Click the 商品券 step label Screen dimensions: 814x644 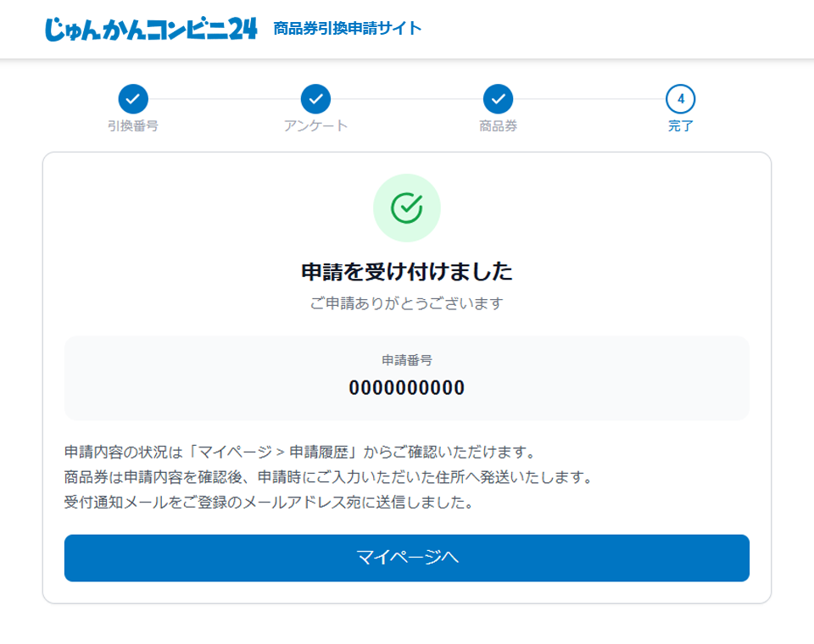499,126
